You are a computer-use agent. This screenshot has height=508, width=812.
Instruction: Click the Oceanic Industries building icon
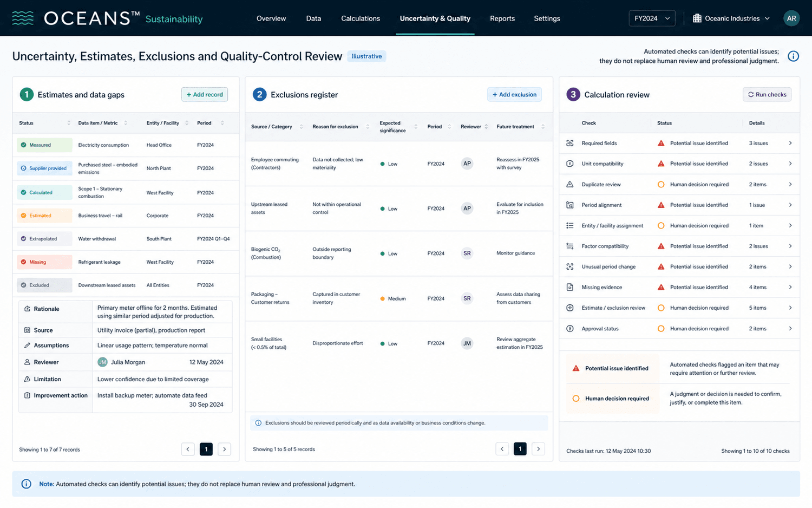coord(697,18)
